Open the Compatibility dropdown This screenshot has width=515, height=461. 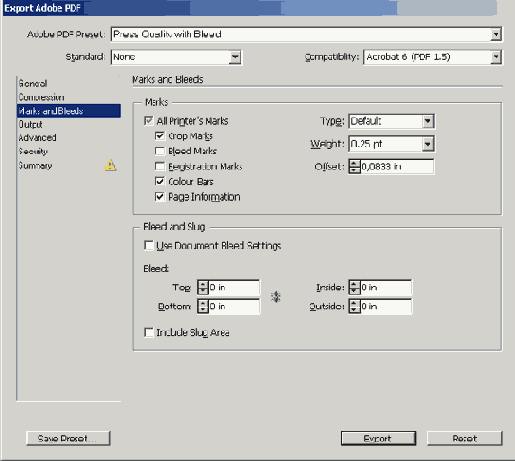[496, 57]
